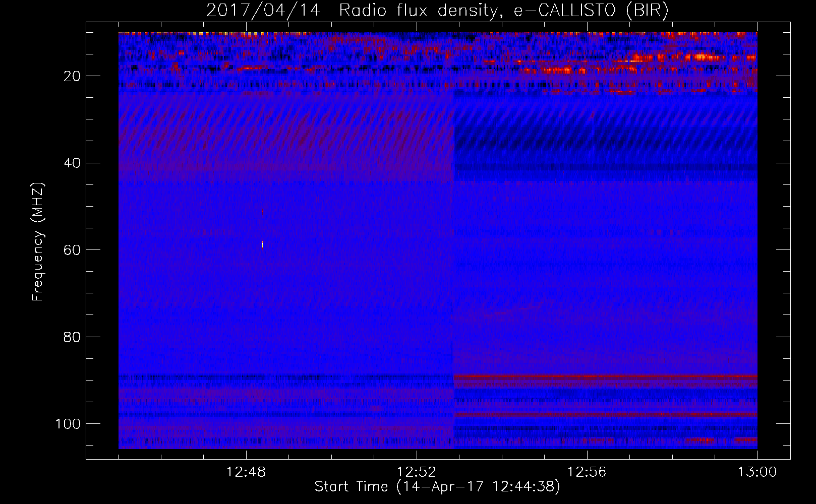Click the '60' frequency tick label
Viewport: 816px width, 504px height.
pyautogui.click(x=73, y=250)
